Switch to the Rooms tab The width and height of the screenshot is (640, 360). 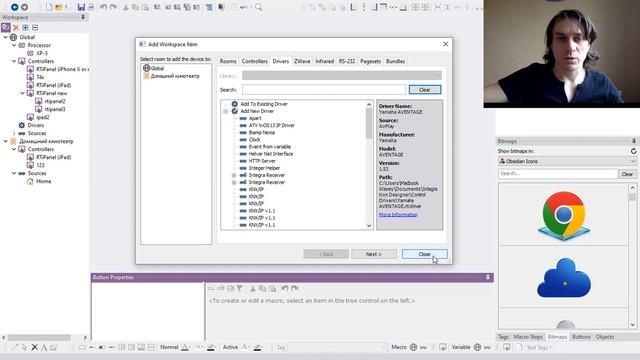click(x=228, y=61)
